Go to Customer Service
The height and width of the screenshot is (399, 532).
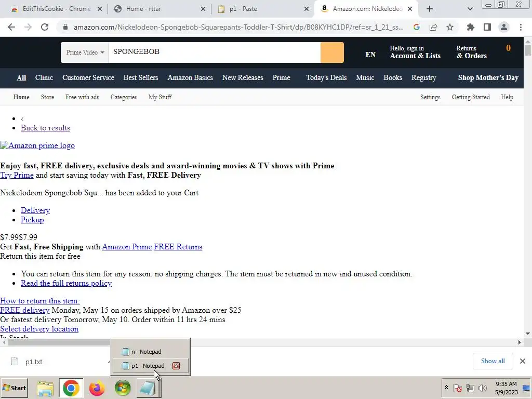[88, 78]
